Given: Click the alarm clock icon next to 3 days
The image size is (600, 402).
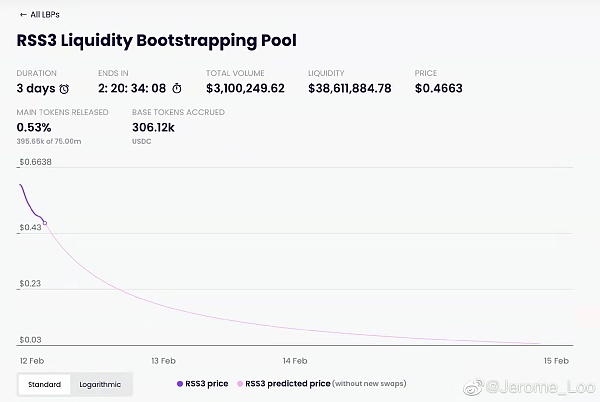Looking at the screenshot, I should click(x=64, y=89).
